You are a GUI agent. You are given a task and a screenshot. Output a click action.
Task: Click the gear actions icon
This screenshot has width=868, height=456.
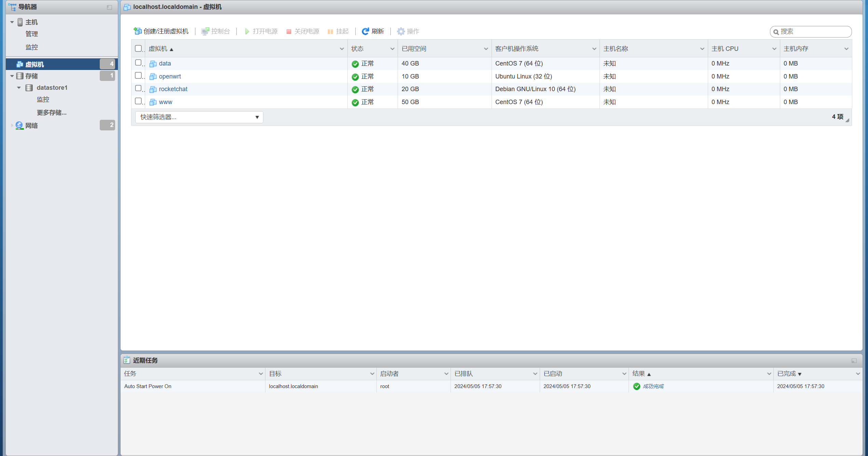(401, 31)
